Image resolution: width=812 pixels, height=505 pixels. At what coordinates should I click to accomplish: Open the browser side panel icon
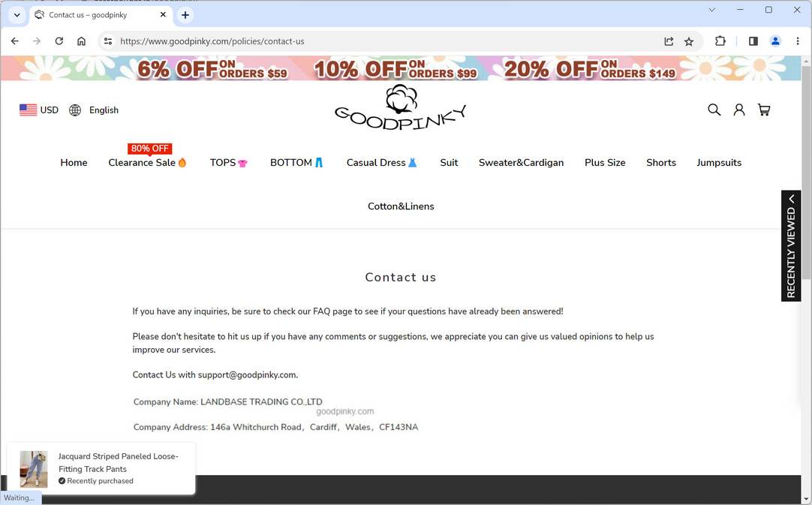[753, 41]
